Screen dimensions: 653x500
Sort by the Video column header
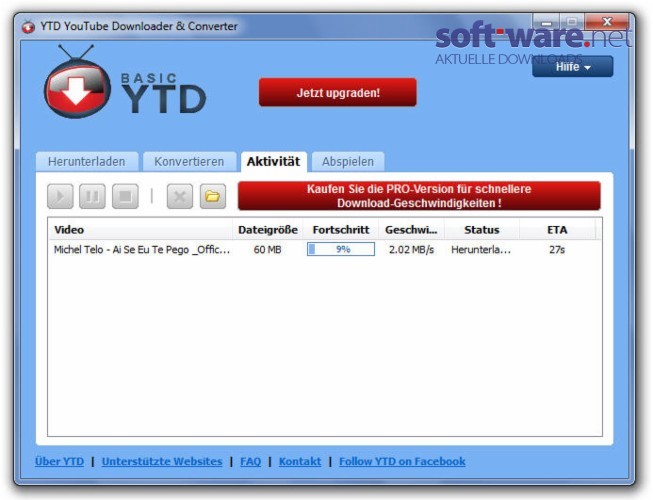click(140, 230)
